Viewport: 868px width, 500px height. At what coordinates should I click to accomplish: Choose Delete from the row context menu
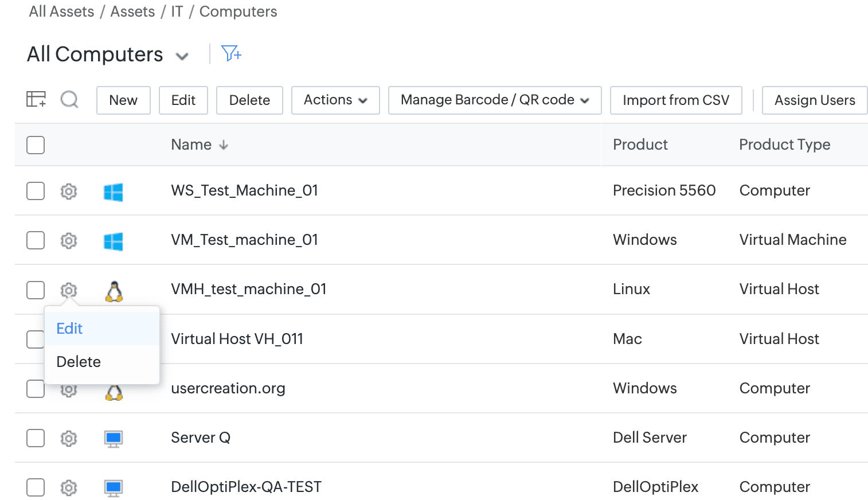(x=79, y=362)
